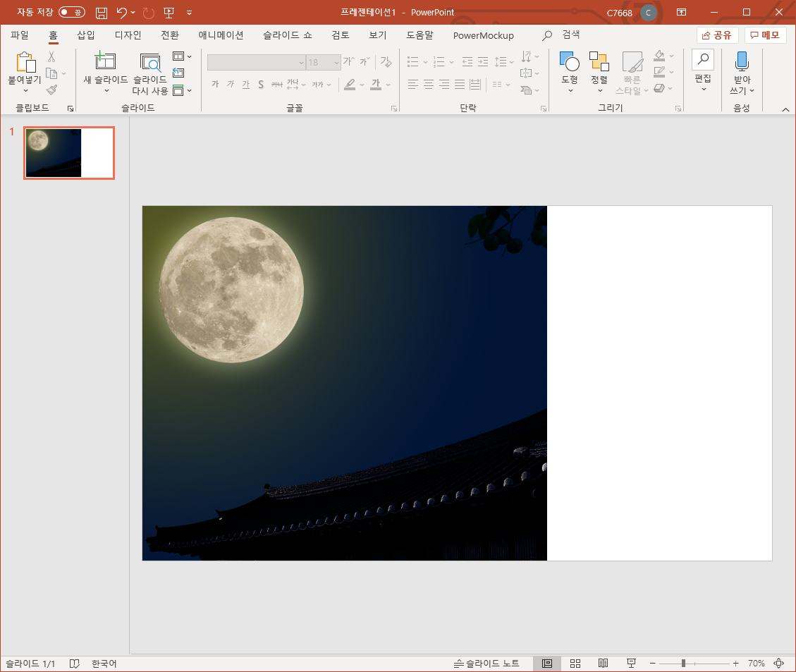Click 슬라이드 다시 사용 icon

[149, 62]
